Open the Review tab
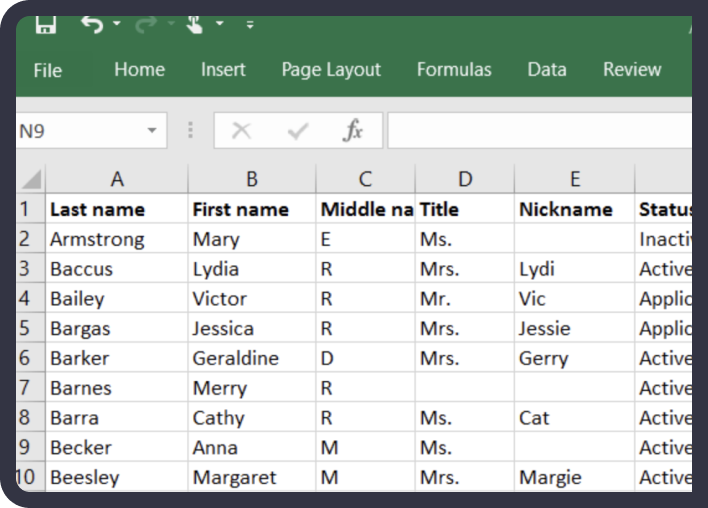Screen dimensions: 708x508 [x=632, y=70]
